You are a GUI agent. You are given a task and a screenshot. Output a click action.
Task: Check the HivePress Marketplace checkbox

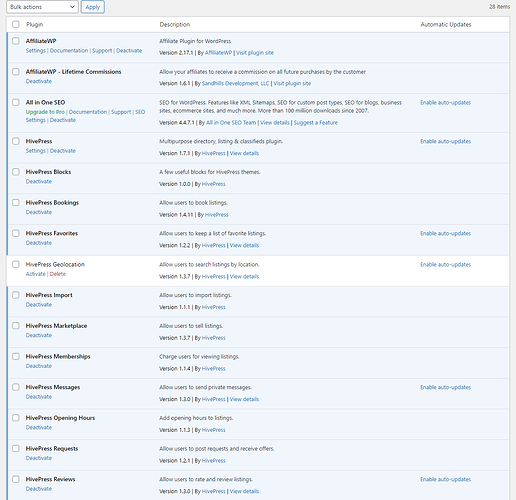[16, 326]
